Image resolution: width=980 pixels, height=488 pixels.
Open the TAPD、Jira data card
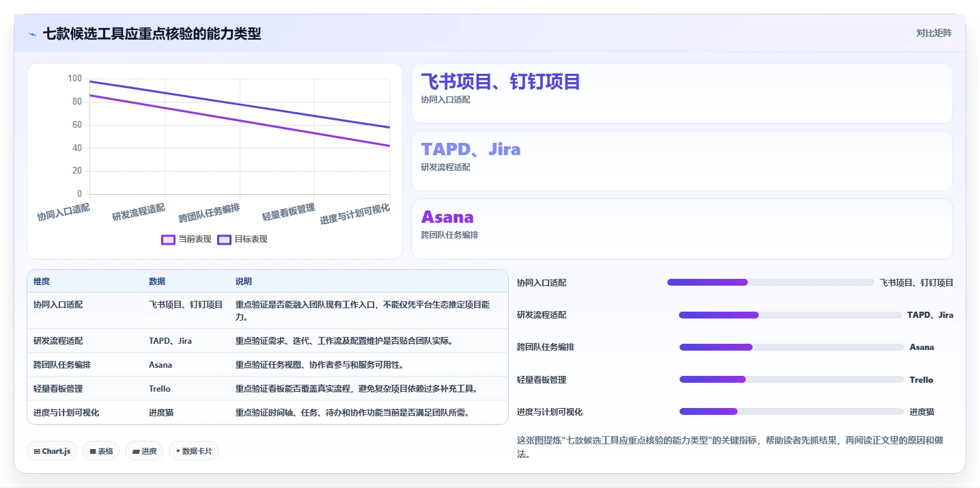(682, 161)
